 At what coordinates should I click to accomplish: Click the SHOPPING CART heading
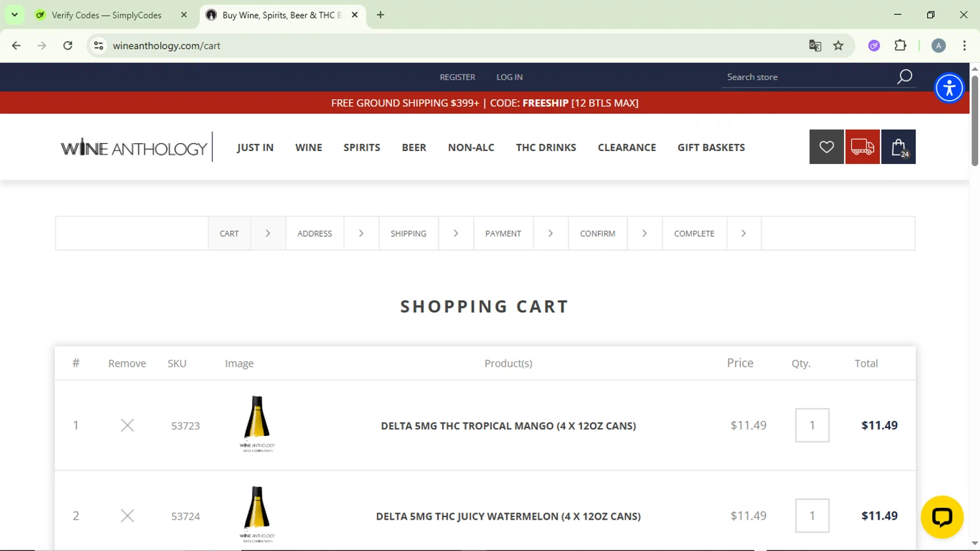click(x=485, y=307)
